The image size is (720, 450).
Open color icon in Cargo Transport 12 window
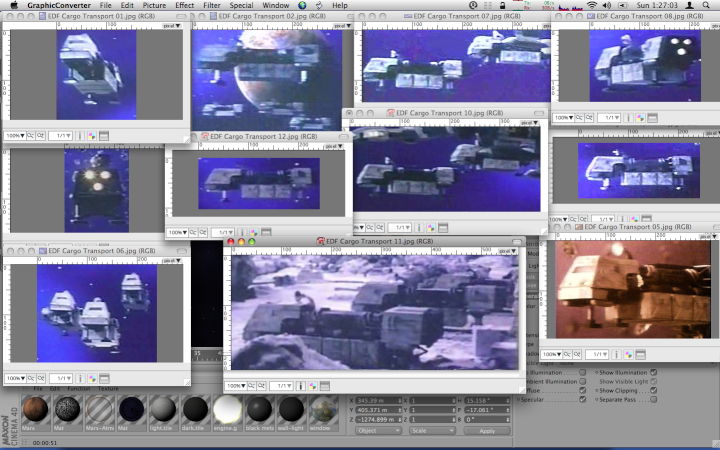(254, 232)
